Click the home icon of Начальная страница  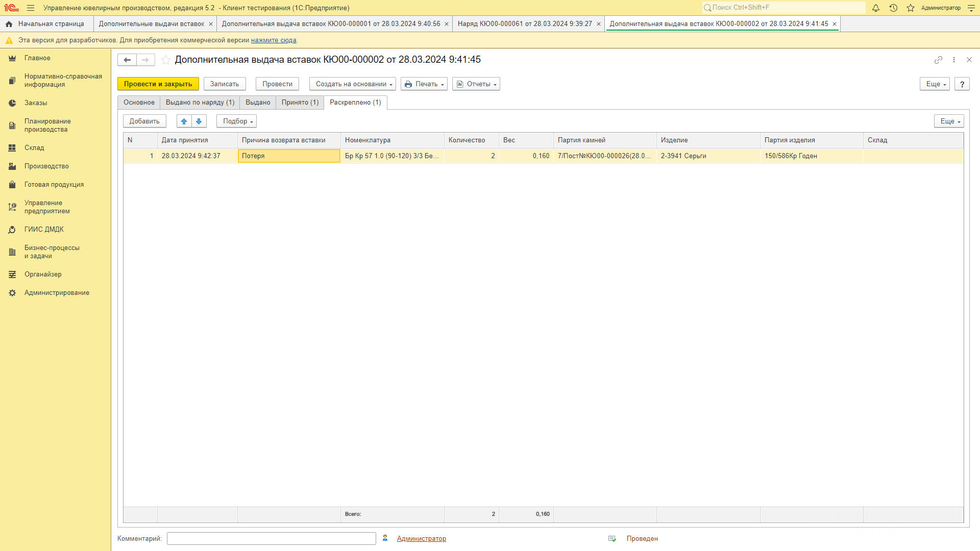[x=9, y=24]
